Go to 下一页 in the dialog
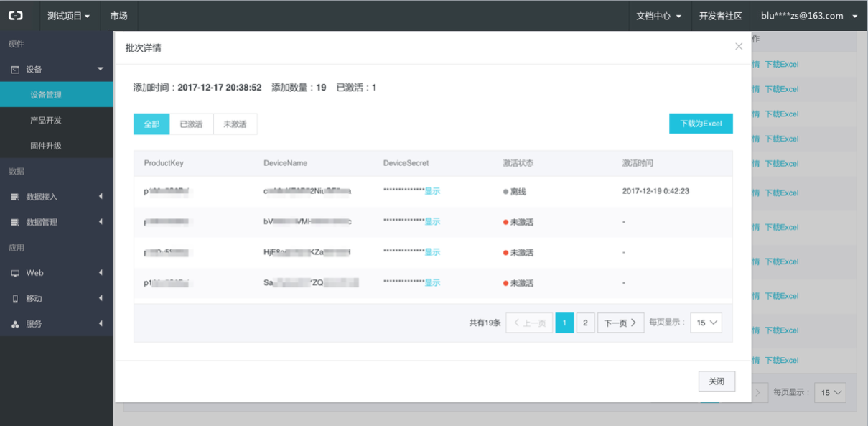The height and width of the screenshot is (426, 868). [620, 323]
